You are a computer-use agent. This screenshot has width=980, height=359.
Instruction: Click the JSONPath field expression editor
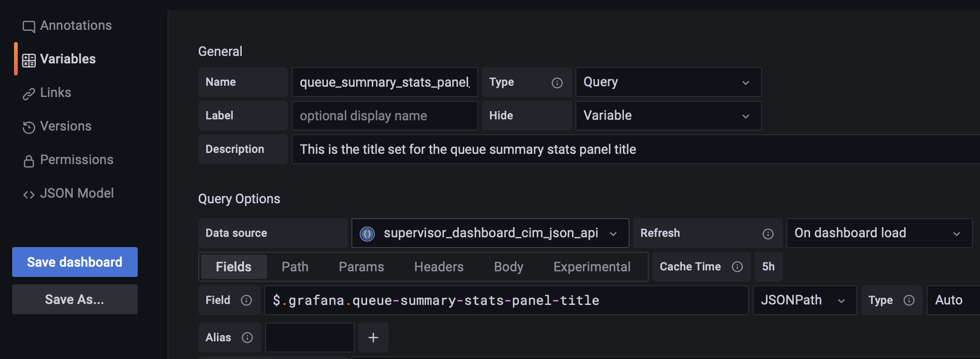pyautogui.click(x=506, y=300)
